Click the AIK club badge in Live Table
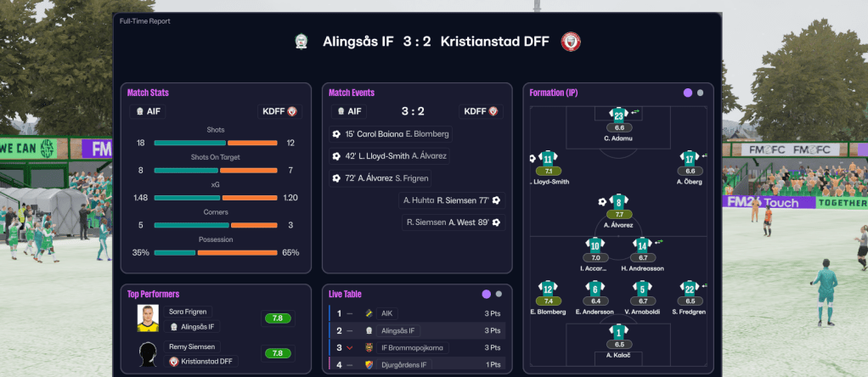The image size is (868, 377). 369,313
